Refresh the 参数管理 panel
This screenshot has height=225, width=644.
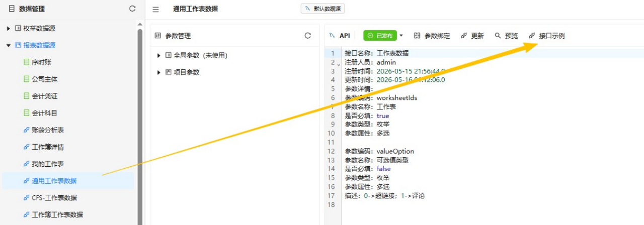pyautogui.click(x=308, y=36)
